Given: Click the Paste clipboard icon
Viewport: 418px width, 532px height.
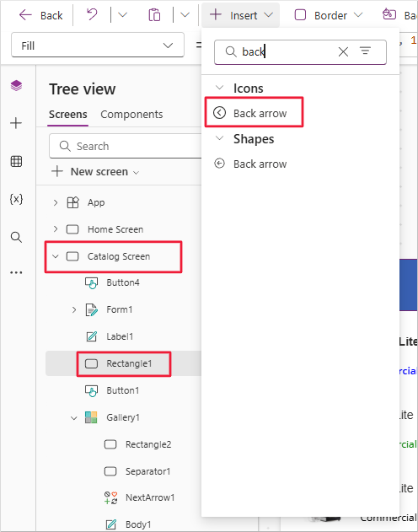Looking at the screenshot, I should (154, 15).
